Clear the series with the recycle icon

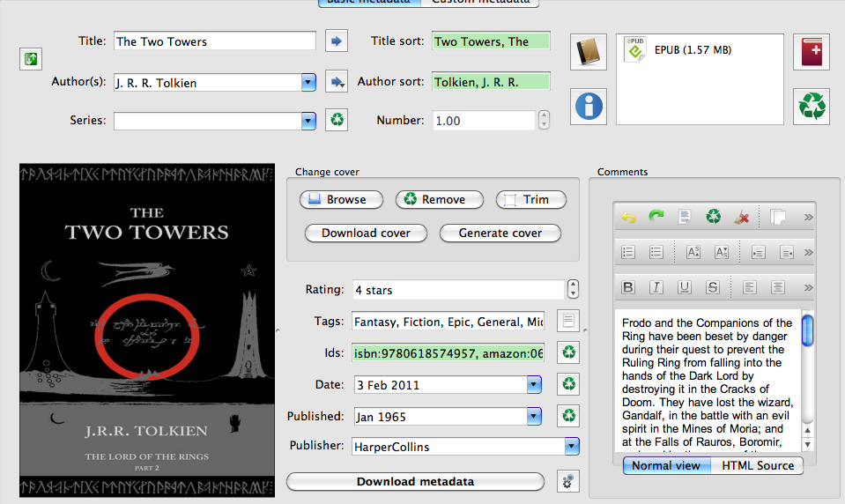click(337, 120)
